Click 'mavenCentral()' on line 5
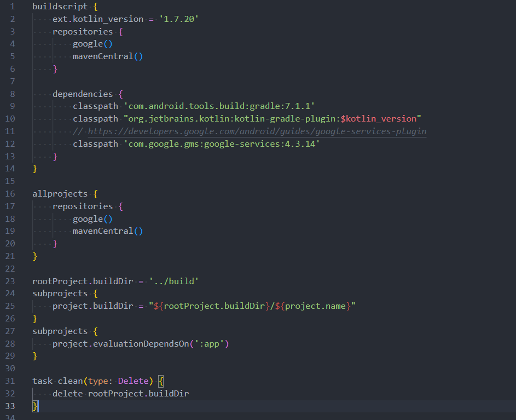This screenshot has height=420, width=516. (x=108, y=56)
